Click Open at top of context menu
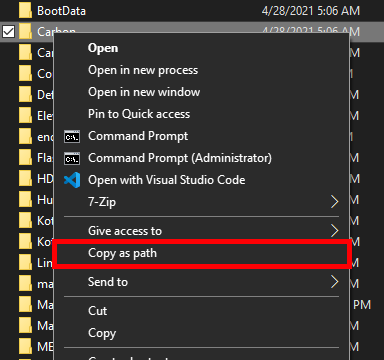 (x=103, y=48)
